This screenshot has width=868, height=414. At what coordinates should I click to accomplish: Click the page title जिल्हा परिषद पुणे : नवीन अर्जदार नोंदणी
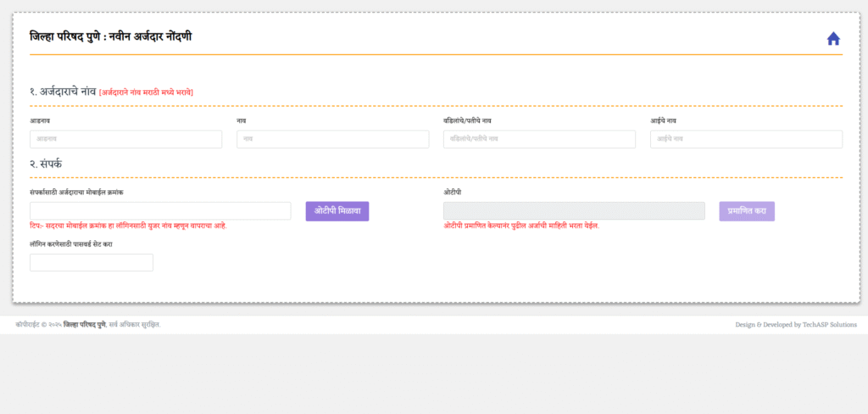click(110, 36)
